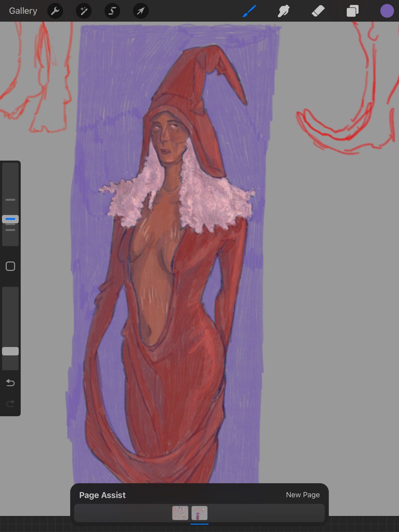Open the Actions wrench menu
The height and width of the screenshot is (532, 399).
click(55, 11)
